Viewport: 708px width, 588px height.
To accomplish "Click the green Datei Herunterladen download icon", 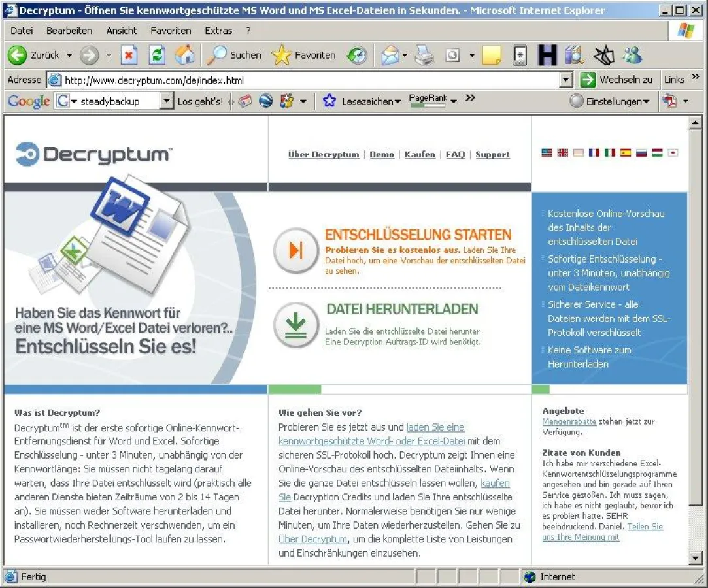I will [295, 325].
